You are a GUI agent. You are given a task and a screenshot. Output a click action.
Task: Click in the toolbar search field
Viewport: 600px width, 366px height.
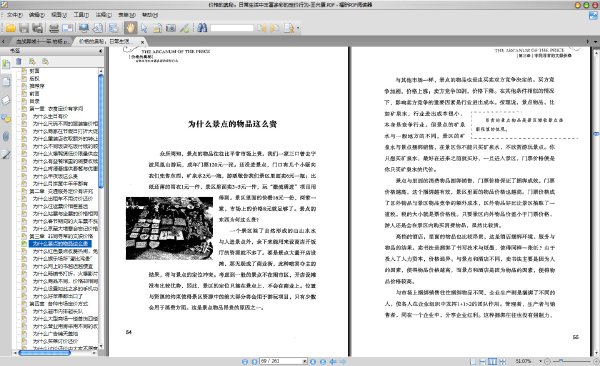(232, 28)
